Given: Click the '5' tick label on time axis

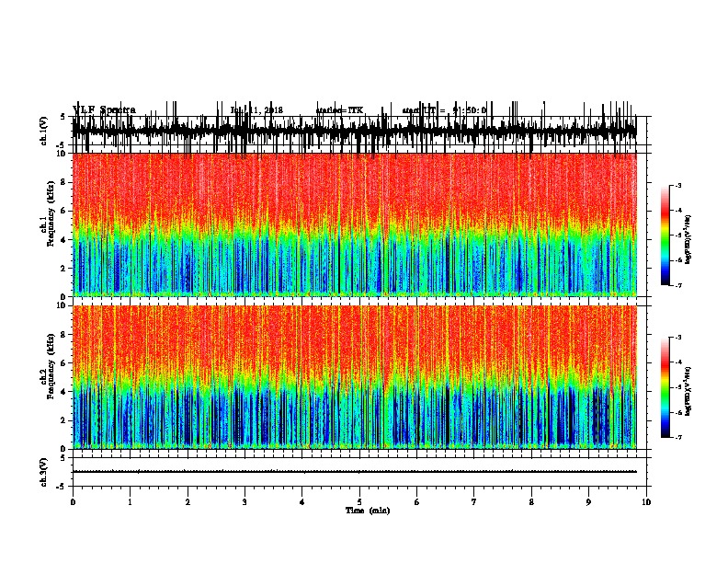Looking at the screenshot, I should click(x=359, y=502).
